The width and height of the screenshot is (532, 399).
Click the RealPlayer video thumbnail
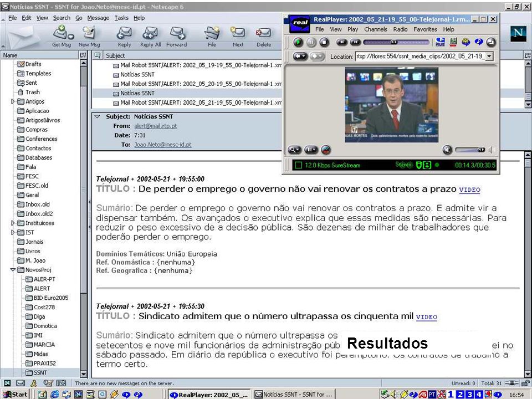pyautogui.click(x=392, y=105)
